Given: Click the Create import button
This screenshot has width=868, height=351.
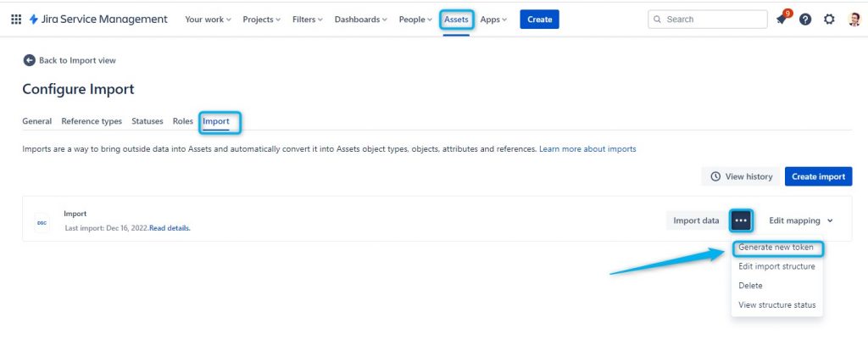Looking at the screenshot, I should pyautogui.click(x=818, y=176).
